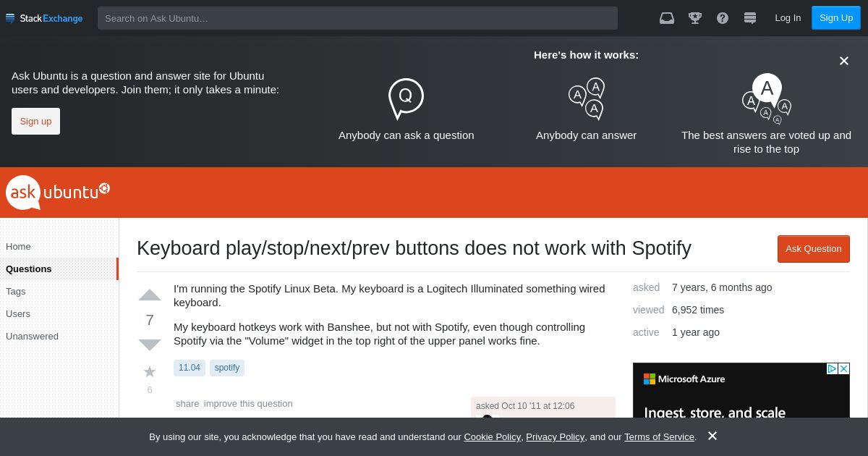Dismiss the cookie policy notice
This screenshot has width=868, height=456.
coord(712,436)
